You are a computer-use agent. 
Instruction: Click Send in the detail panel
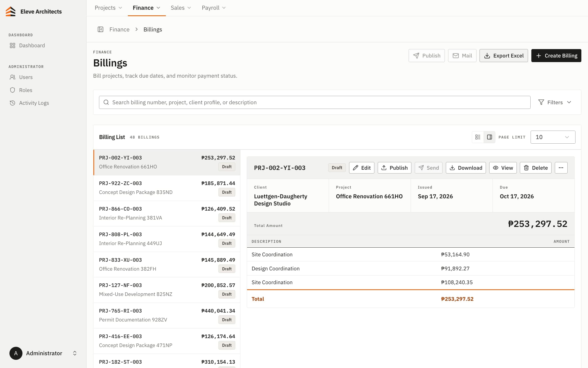pyautogui.click(x=428, y=168)
